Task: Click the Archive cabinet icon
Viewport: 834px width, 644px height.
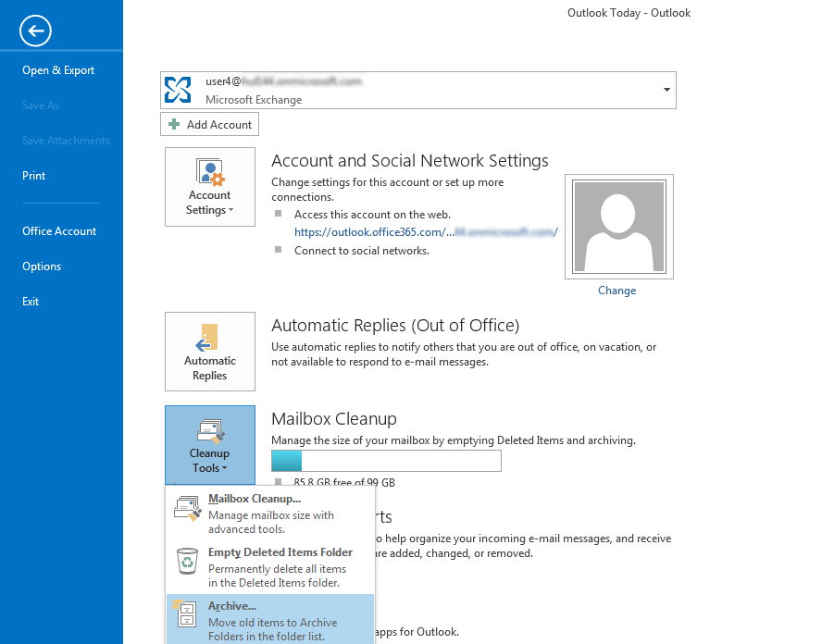Action: (x=185, y=613)
